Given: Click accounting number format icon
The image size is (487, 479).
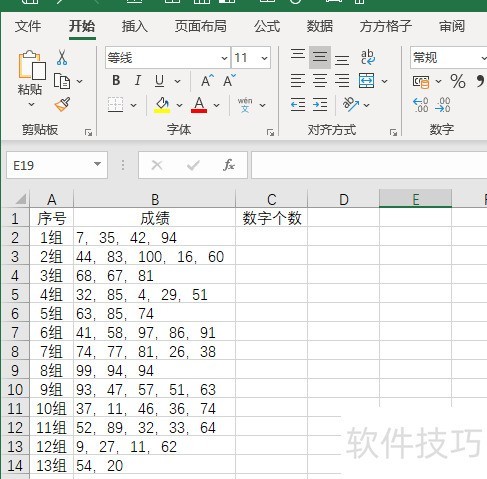Looking at the screenshot, I should 421,81.
